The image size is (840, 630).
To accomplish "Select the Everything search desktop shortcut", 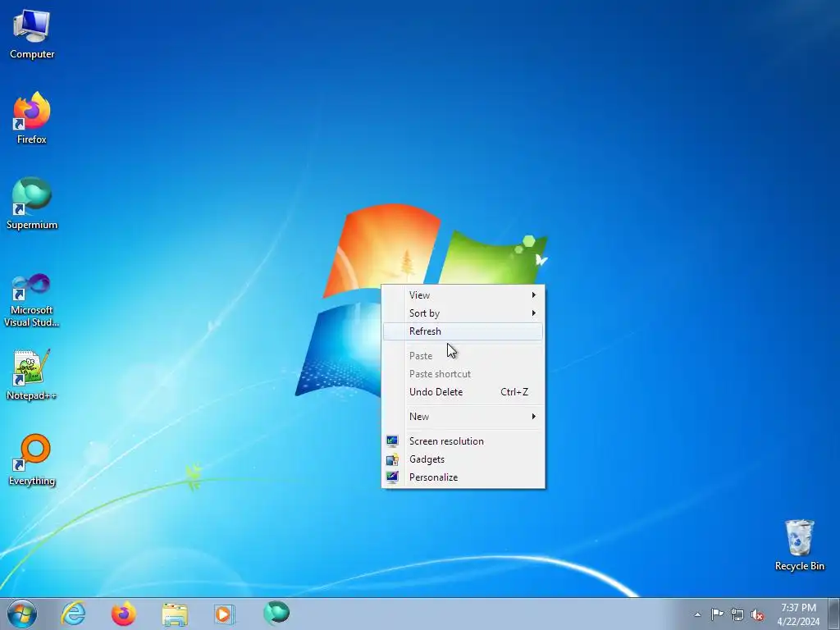I will [32, 459].
